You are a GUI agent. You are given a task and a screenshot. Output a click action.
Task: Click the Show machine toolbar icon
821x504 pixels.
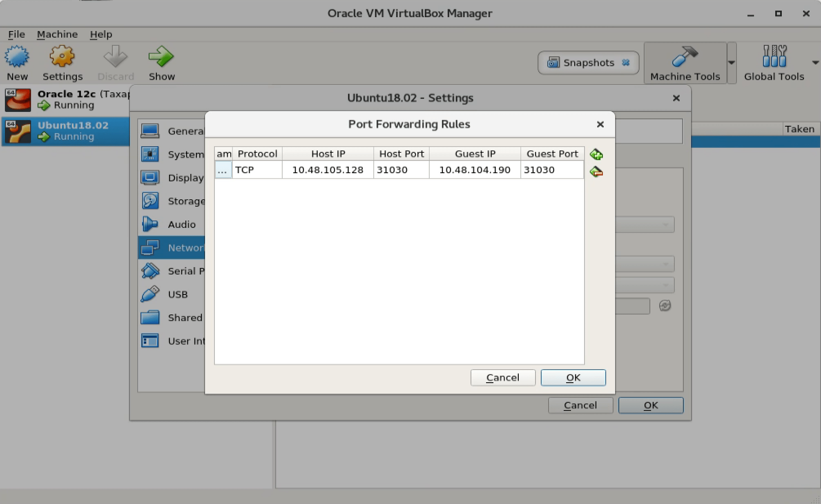tap(162, 63)
